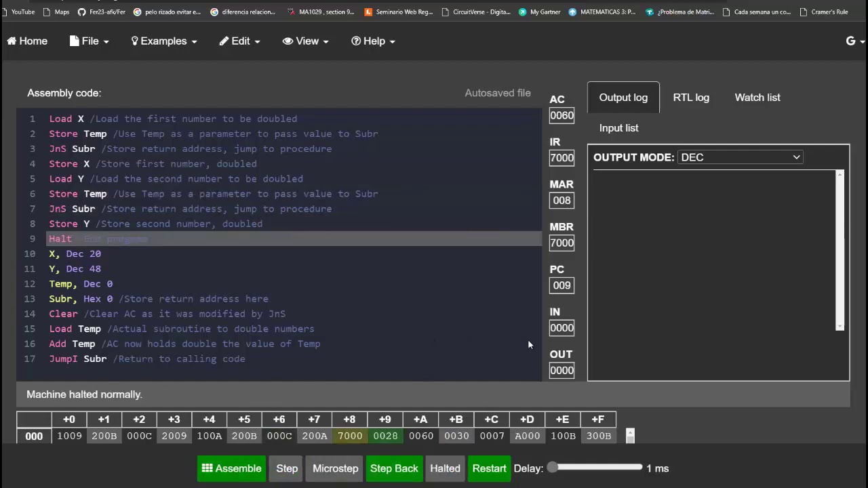The width and height of the screenshot is (868, 488).
Task: Open the View dropdown menu
Action: 306,41
